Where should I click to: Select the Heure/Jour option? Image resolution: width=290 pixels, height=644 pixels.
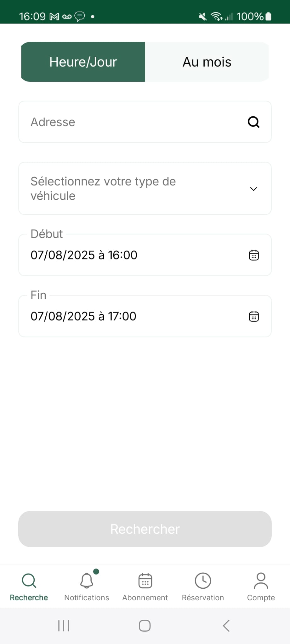pos(83,62)
